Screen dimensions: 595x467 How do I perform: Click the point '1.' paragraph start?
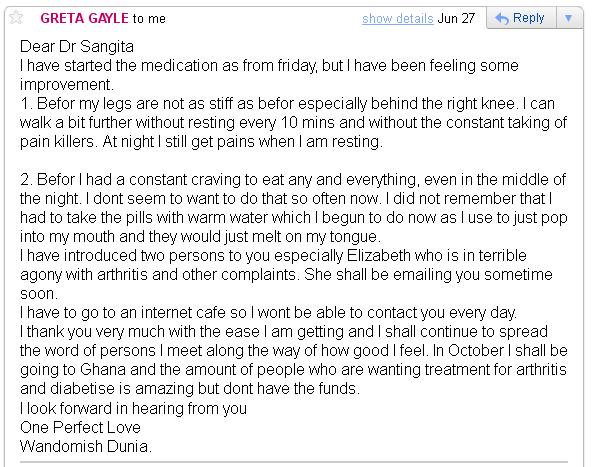[x=26, y=104]
